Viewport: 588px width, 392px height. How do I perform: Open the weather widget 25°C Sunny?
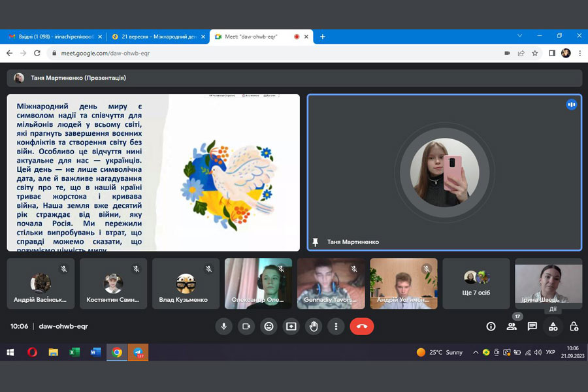[x=439, y=352]
